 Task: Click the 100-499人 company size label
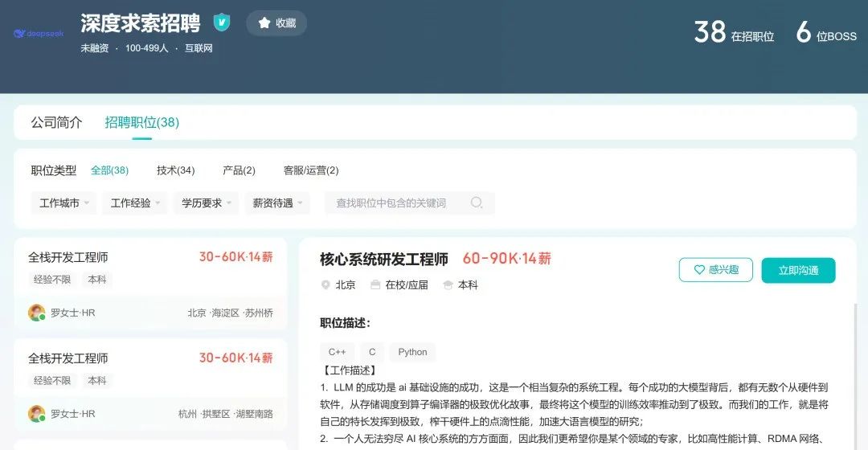point(147,48)
